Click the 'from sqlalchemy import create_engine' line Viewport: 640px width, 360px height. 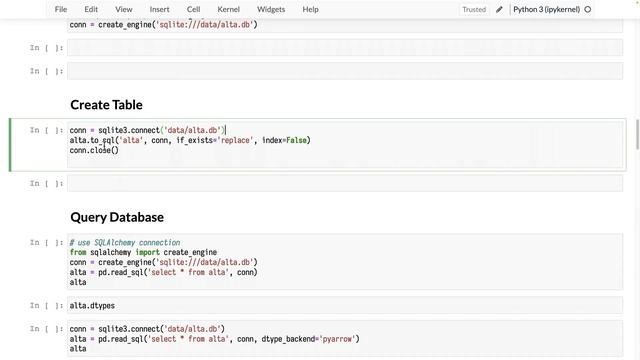tap(143, 252)
